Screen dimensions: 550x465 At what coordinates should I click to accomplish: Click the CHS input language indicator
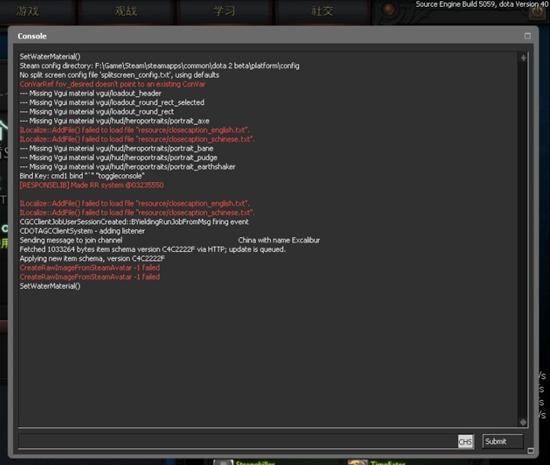465,442
